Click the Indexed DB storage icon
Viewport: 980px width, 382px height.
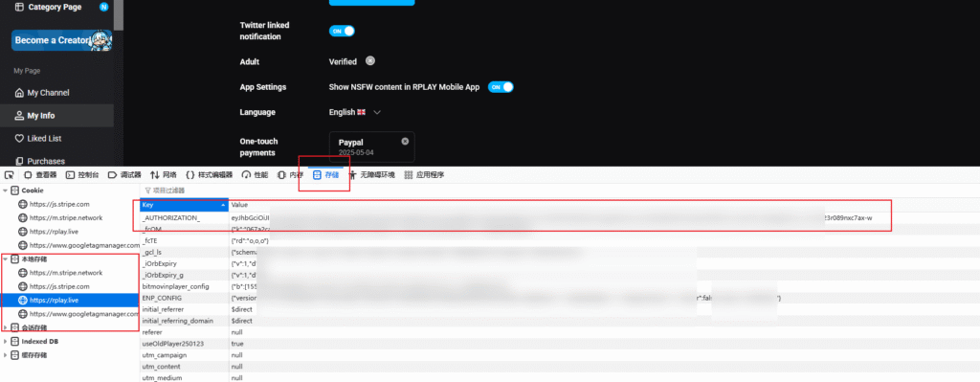pos(15,342)
